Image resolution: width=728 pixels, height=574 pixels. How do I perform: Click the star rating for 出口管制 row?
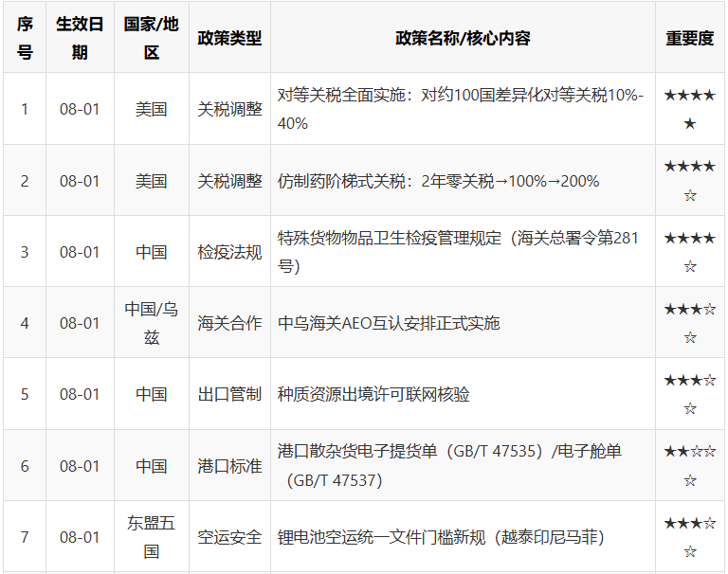coord(690,394)
